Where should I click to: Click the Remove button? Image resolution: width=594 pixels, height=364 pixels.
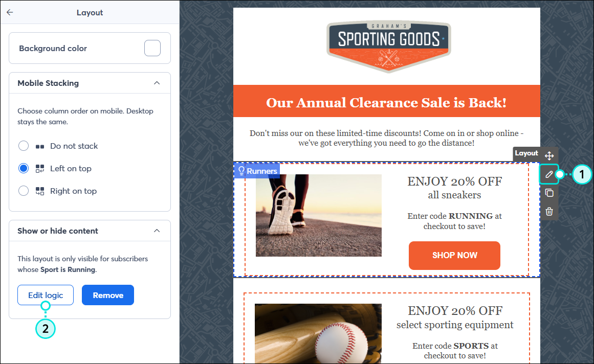108,295
